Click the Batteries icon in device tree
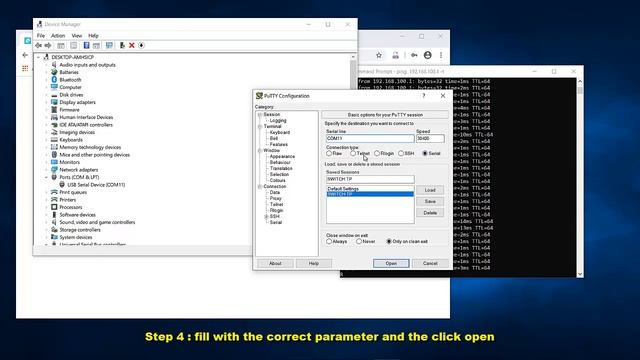The width and height of the screenshot is (640, 360). pos(54,72)
